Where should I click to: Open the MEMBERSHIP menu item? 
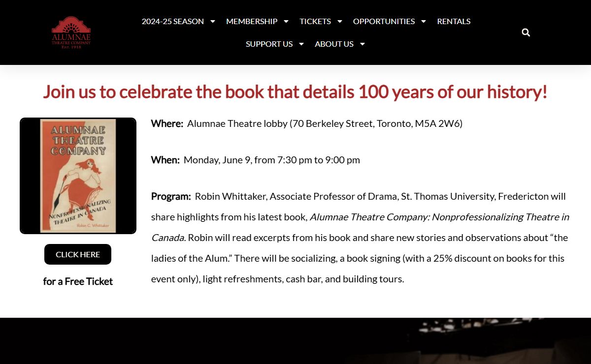[252, 22]
